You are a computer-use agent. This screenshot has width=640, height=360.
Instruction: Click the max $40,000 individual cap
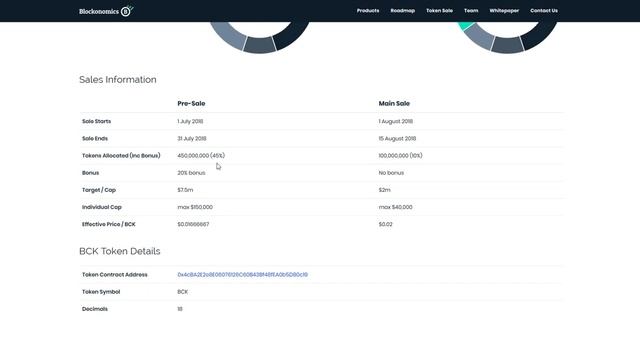[396, 207]
